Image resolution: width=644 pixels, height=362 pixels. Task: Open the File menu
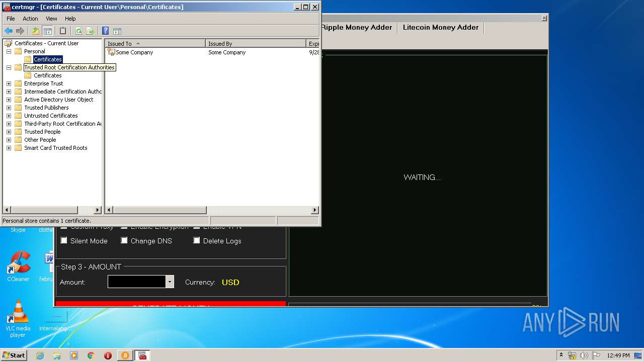[11, 19]
